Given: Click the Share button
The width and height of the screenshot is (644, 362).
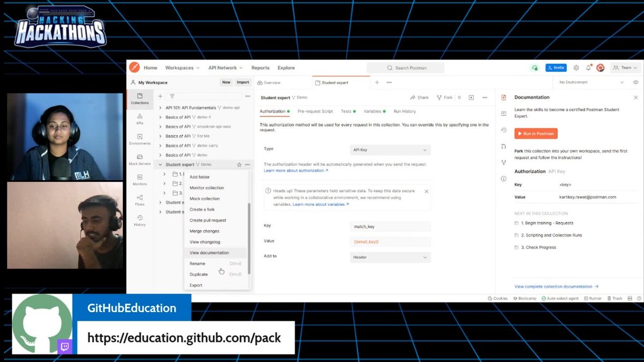Looking at the screenshot, I should pyautogui.click(x=420, y=98).
